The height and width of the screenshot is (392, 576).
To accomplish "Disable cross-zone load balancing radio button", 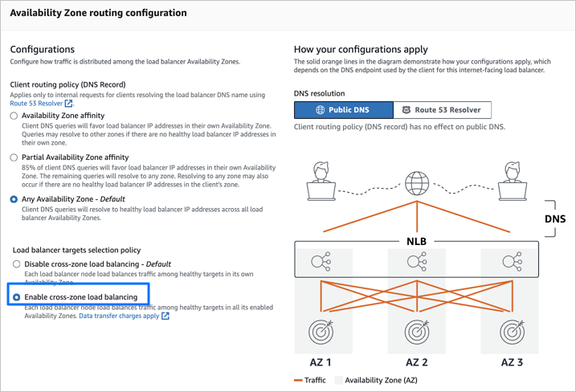I will point(14,263).
